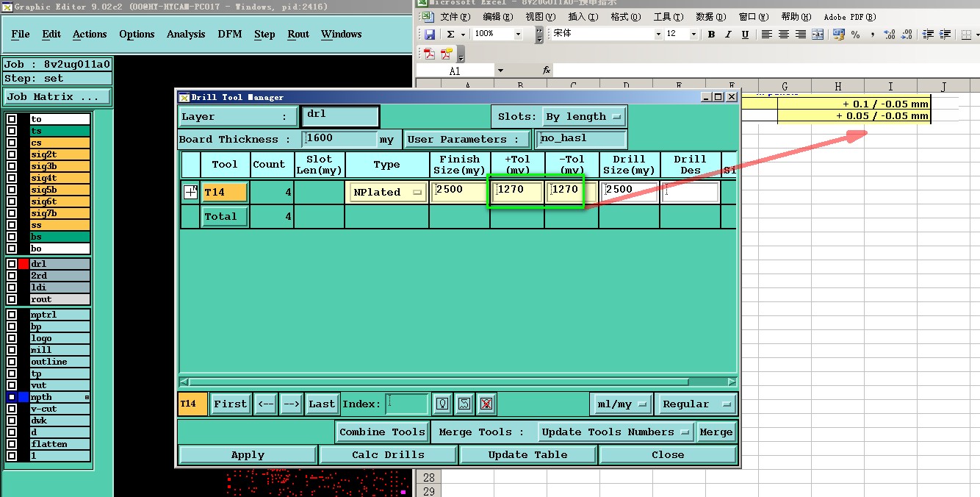
Task: Click Decrease Indent icon in Excel
Action: coord(928,34)
